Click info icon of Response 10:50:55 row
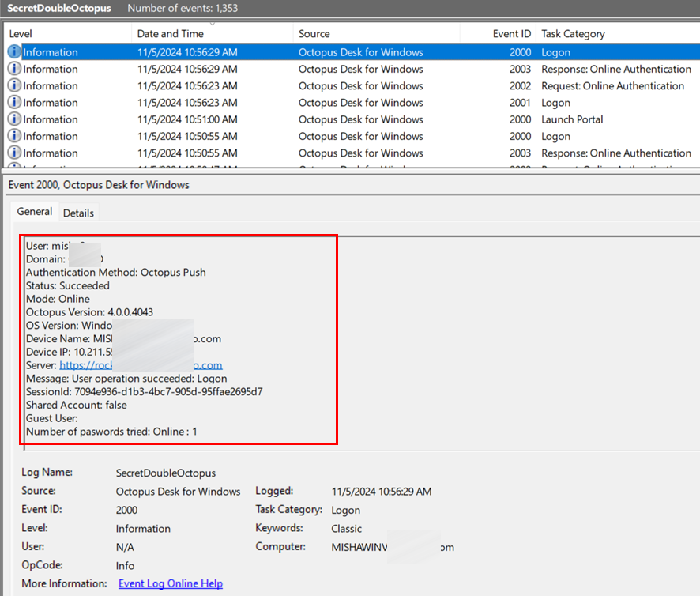This screenshot has height=596, width=700. coord(14,153)
